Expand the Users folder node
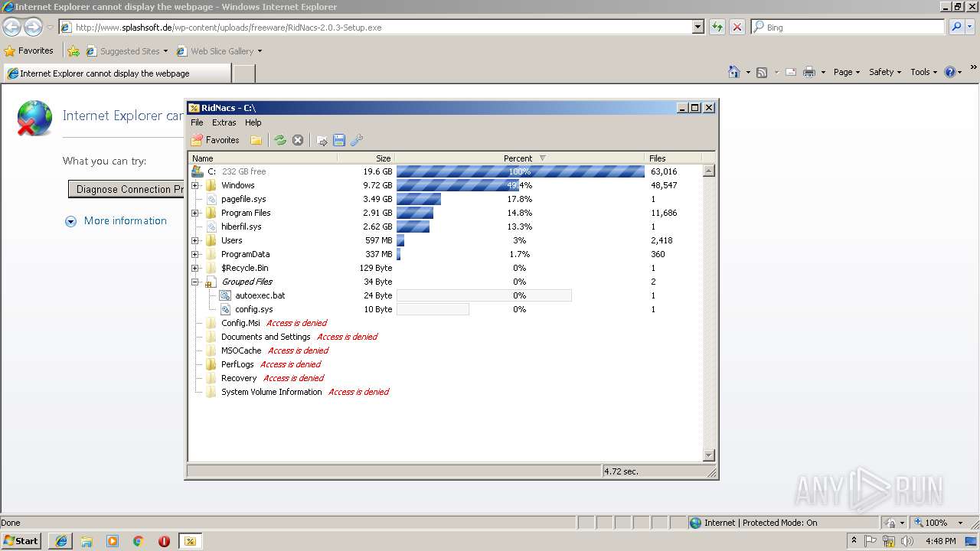Image resolution: width=980 pixels, height=551 pixels. point(195,240)
